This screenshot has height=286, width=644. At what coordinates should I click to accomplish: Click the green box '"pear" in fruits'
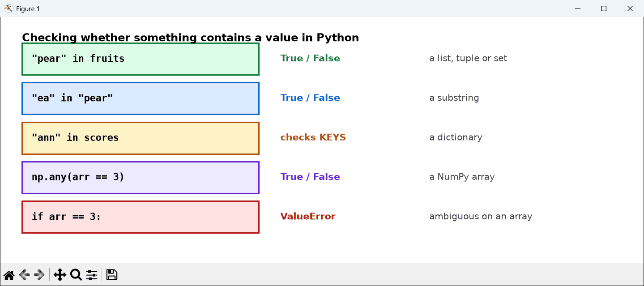pos(141,59)
